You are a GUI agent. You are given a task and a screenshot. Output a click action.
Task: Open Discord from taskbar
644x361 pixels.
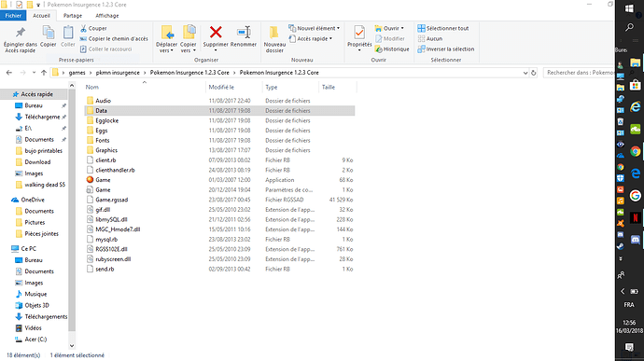[x=636, y=240]
